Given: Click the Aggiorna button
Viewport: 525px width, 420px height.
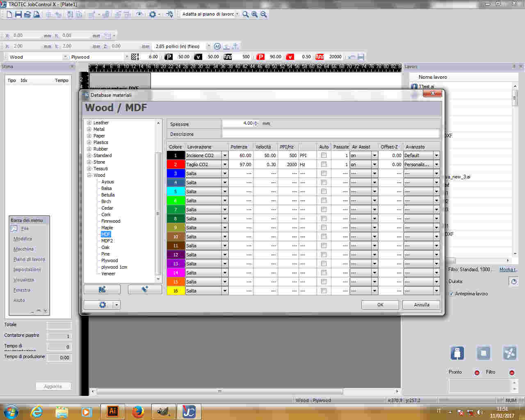Looking at the screenshot, I should (x=53, y=386).
